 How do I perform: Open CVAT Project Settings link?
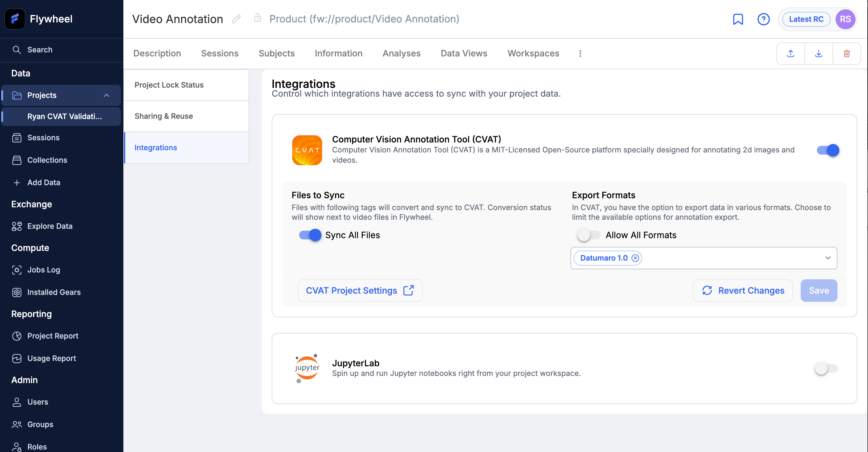click(x=360, y=290)
